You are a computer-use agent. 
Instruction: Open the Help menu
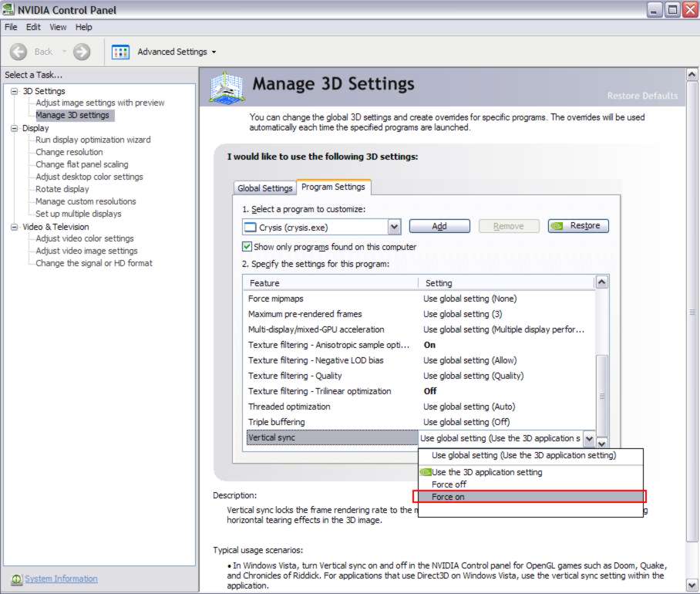click(x=83, y=27)
